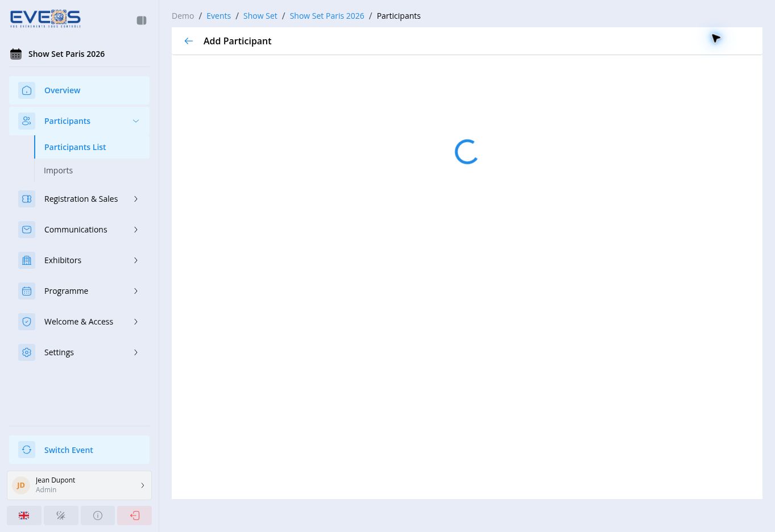Click the Communications envelope icon
This screenshot has width=775, height=532.
[x=27, y=230]
